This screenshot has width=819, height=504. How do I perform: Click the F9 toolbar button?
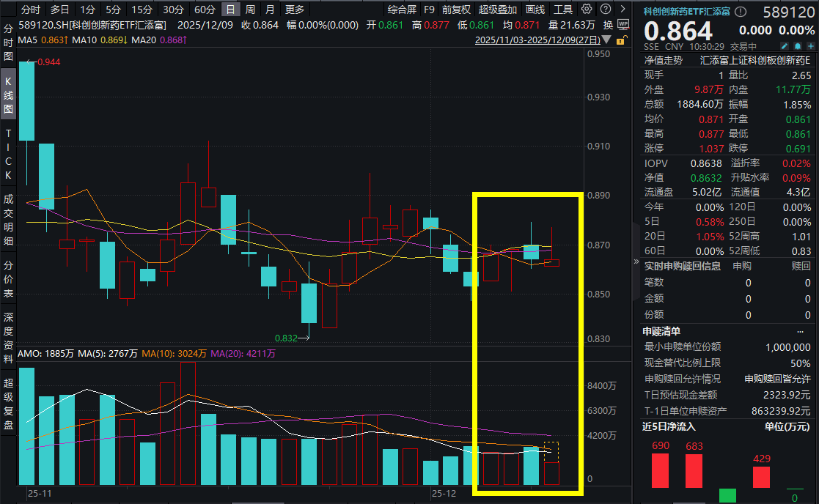pyautogui.click(x=429, y=10)
